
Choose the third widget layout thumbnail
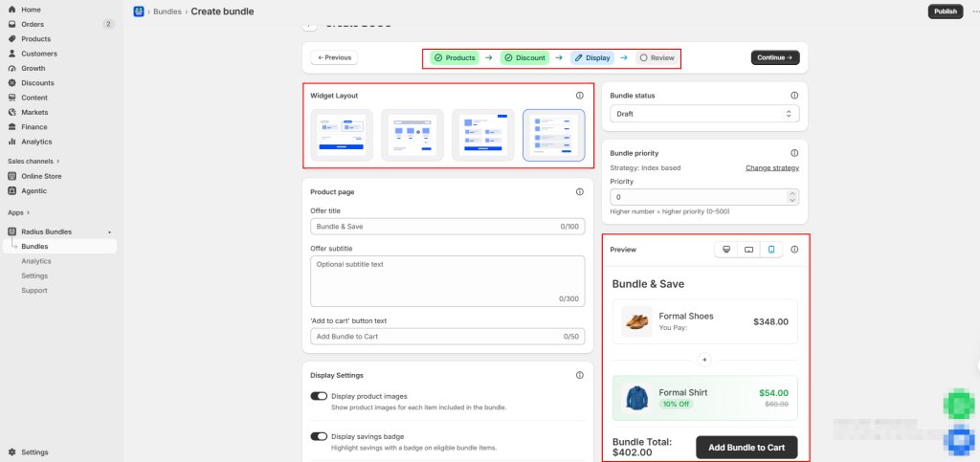[x=483, y=136]
